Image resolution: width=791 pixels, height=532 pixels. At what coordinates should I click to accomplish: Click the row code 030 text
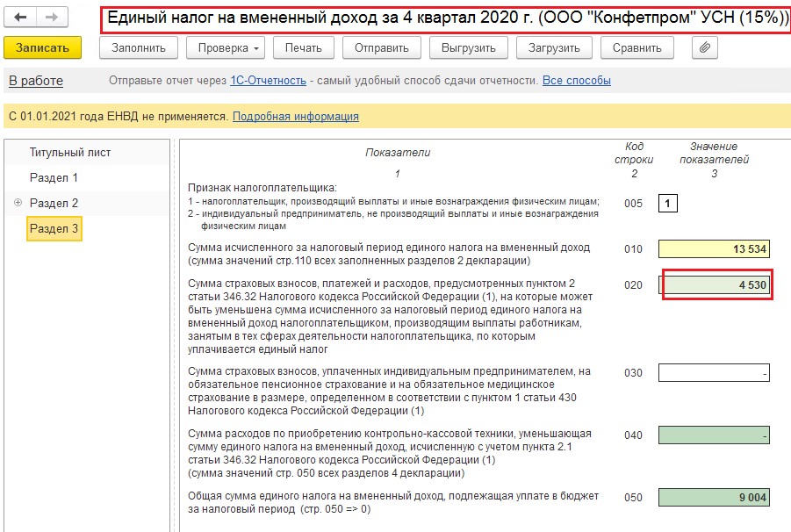click(x=633, y=373)
